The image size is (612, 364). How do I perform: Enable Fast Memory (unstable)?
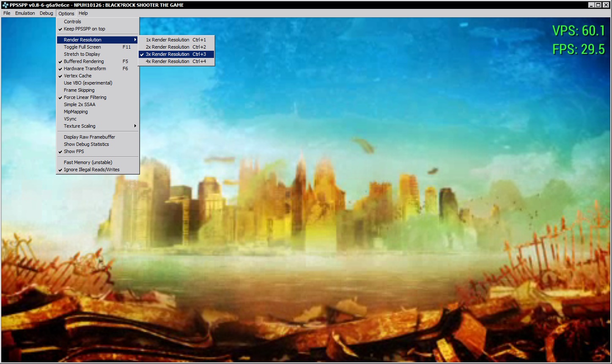[x=88, y=162]
